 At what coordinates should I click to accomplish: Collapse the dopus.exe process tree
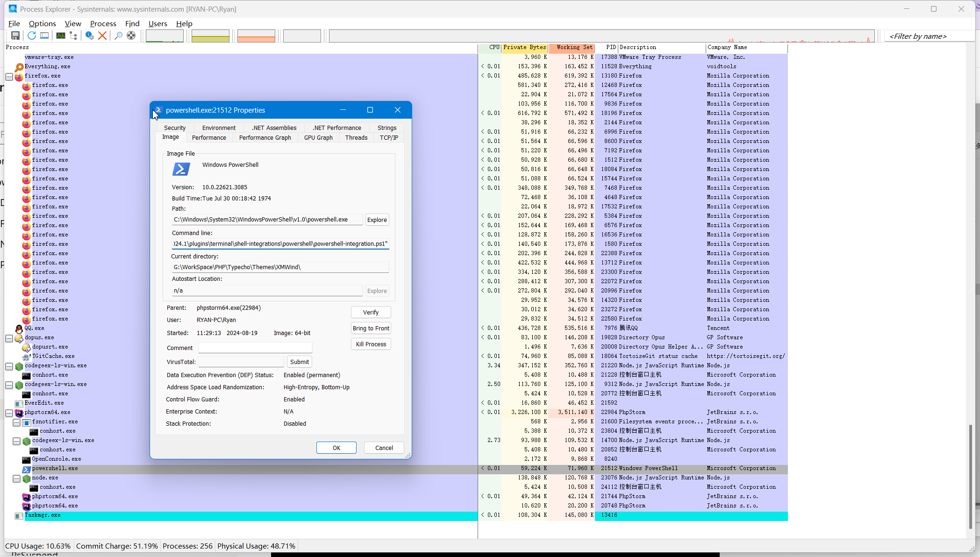[9, 338]
